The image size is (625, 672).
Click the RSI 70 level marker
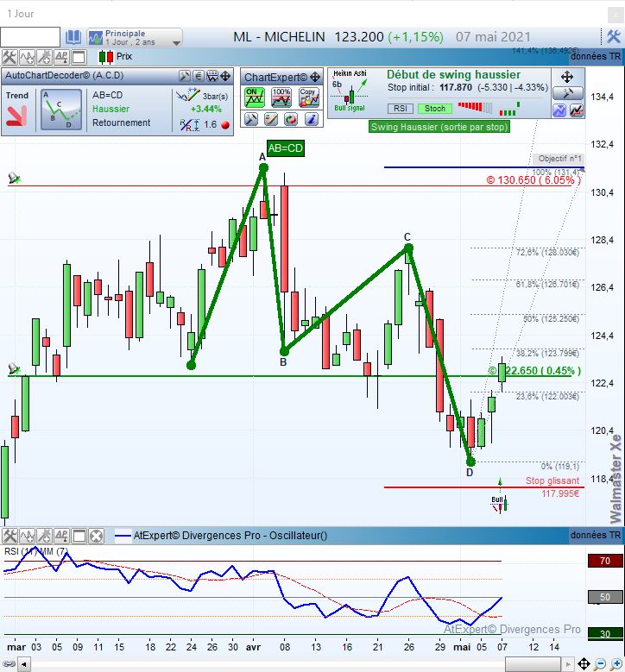coord(605,561)
